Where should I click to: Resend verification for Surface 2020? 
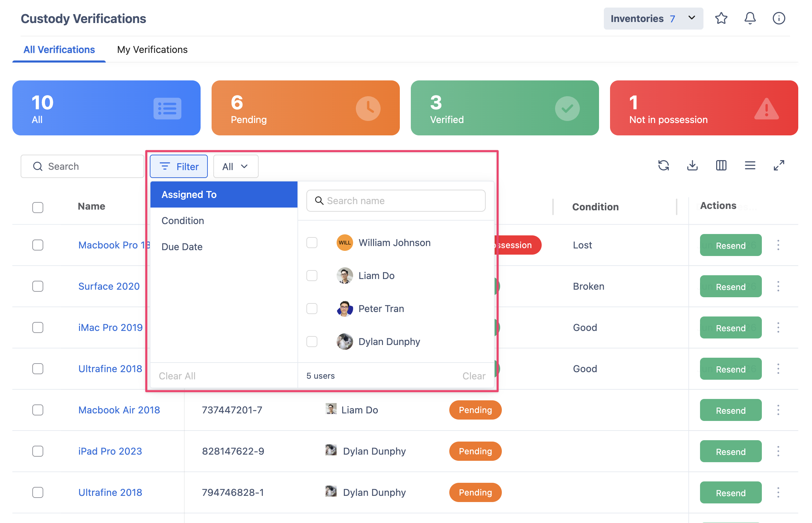point(731,287)
